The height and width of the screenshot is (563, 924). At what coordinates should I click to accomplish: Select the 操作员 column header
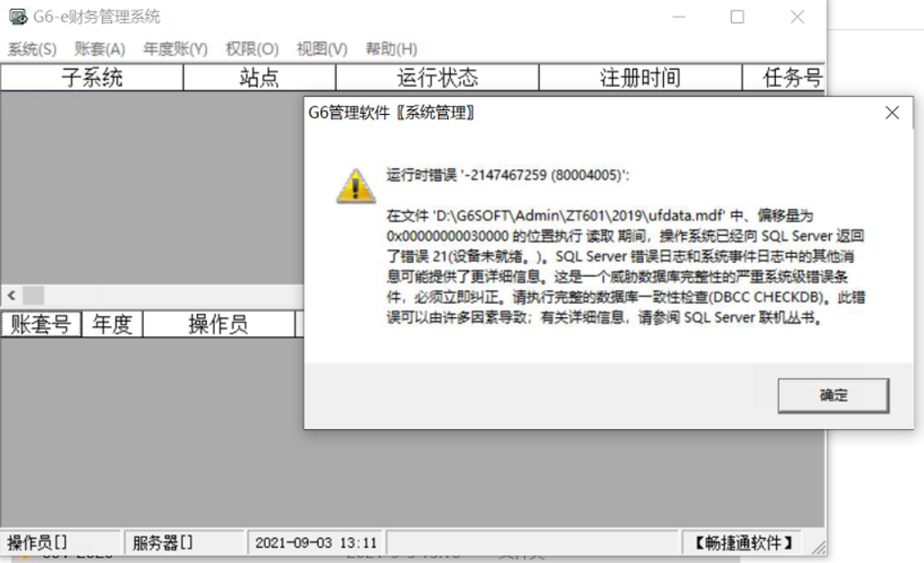(219, 324)
